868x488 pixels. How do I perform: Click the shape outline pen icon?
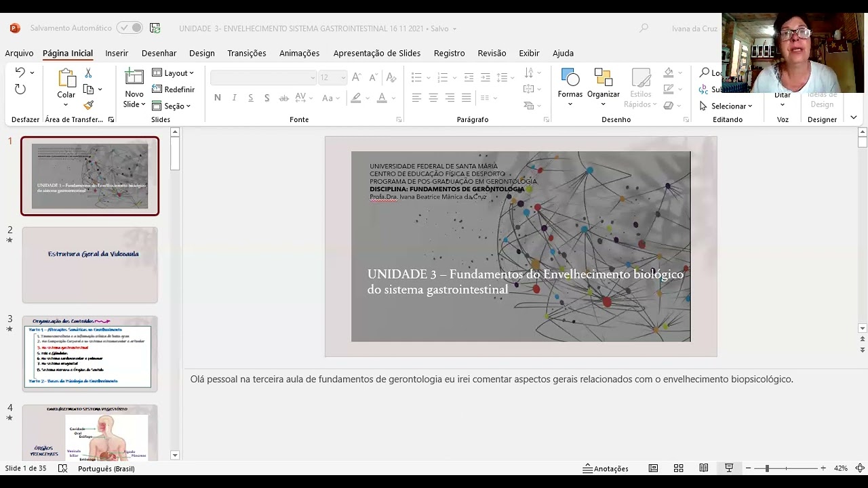point(669,89)
